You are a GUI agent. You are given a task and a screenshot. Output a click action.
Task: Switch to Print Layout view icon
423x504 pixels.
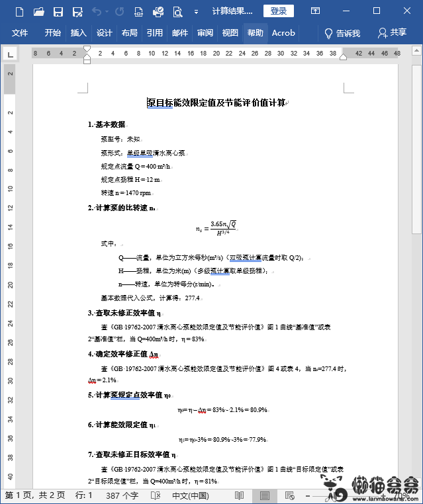click(265, 495)
